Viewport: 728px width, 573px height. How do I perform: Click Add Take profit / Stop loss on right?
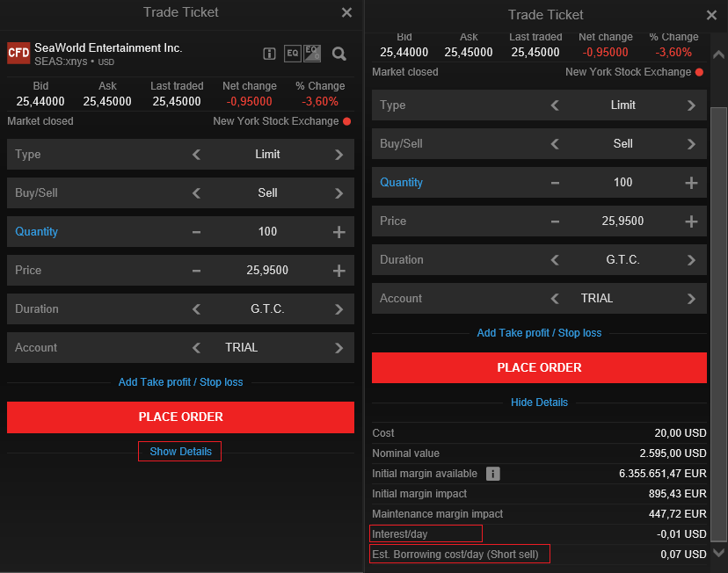[x=539, y=333]
